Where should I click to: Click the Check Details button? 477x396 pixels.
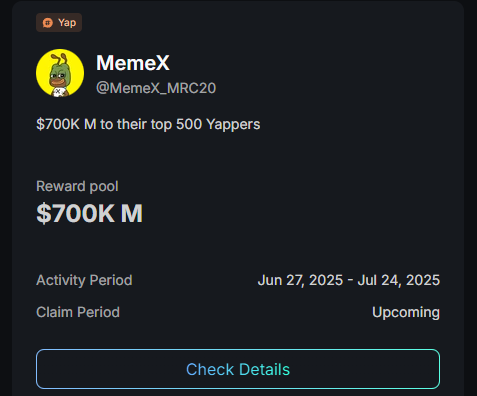238,369
